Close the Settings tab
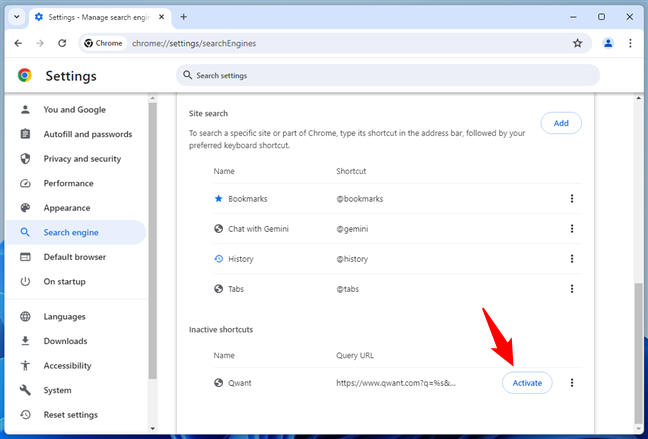The image size is (648, 439). click(x=162, y=17)
